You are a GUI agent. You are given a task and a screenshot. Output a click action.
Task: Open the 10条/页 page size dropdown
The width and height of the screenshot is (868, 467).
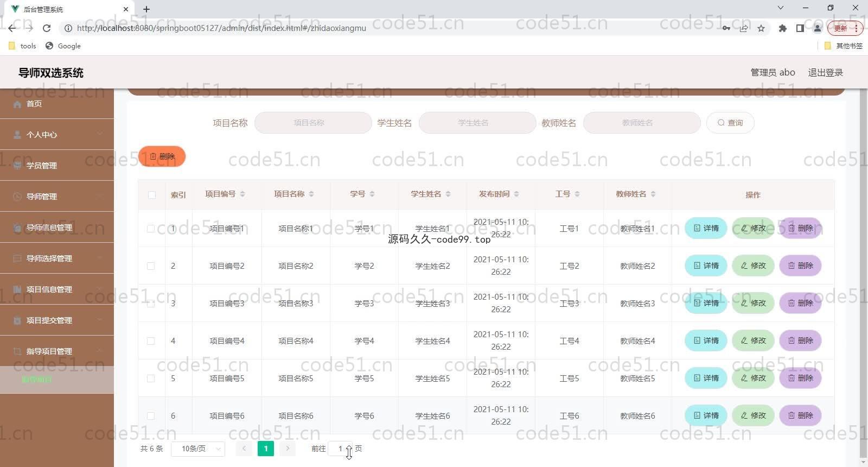pyautogui.click(x=198, y=449)
